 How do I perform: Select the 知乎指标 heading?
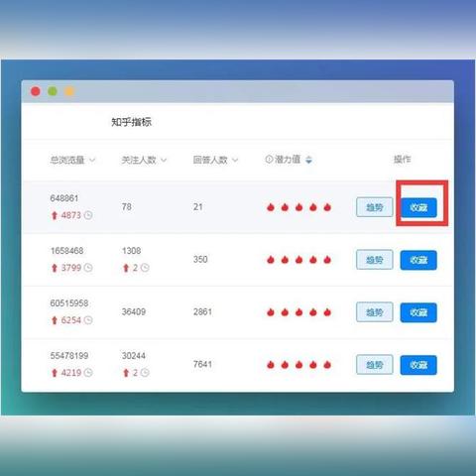(x=131, y=122)
